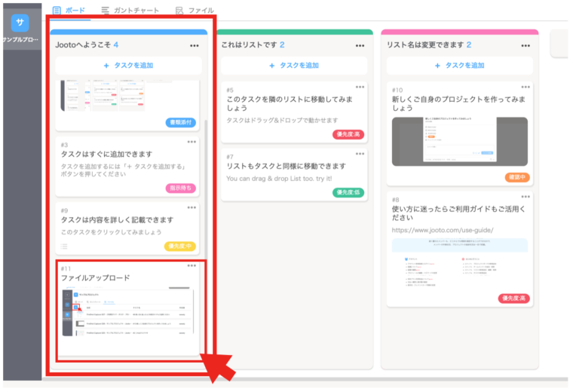Click the 優先度:高 label on task #8
This screenshot has width=579, height=392.
[x=513, y=299]
